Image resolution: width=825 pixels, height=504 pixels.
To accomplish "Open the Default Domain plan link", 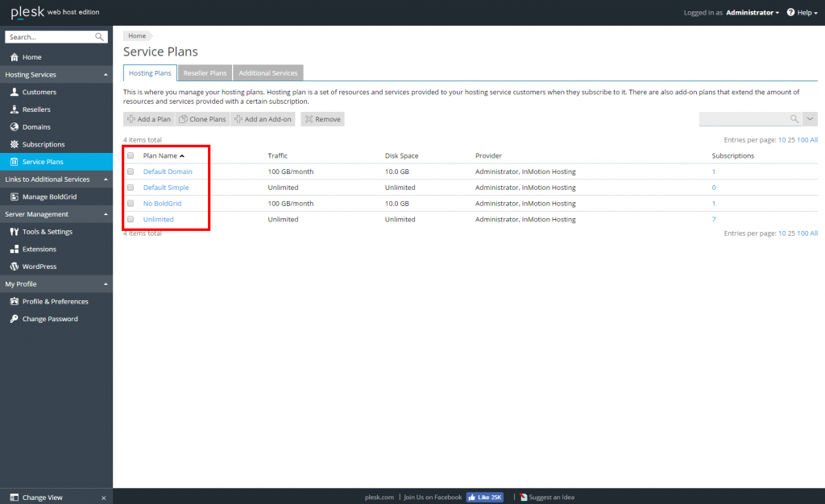I will tap(168, 171).
